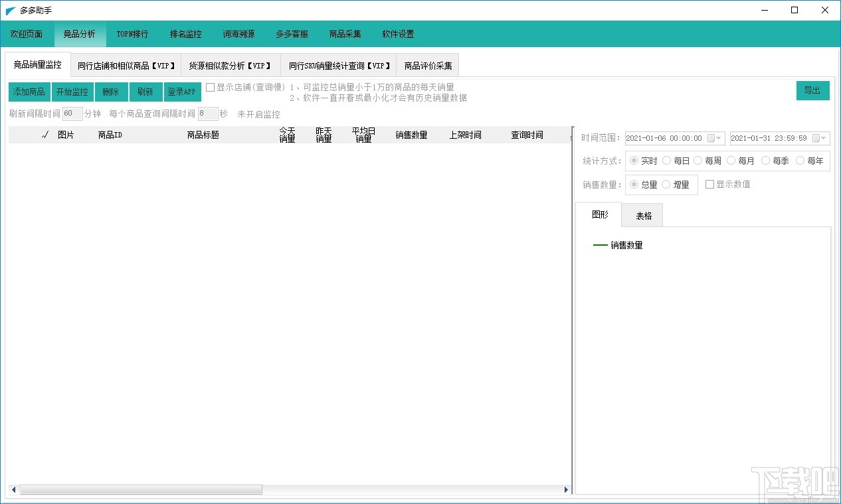Click the refresh interval minutes field

(72, 114)
